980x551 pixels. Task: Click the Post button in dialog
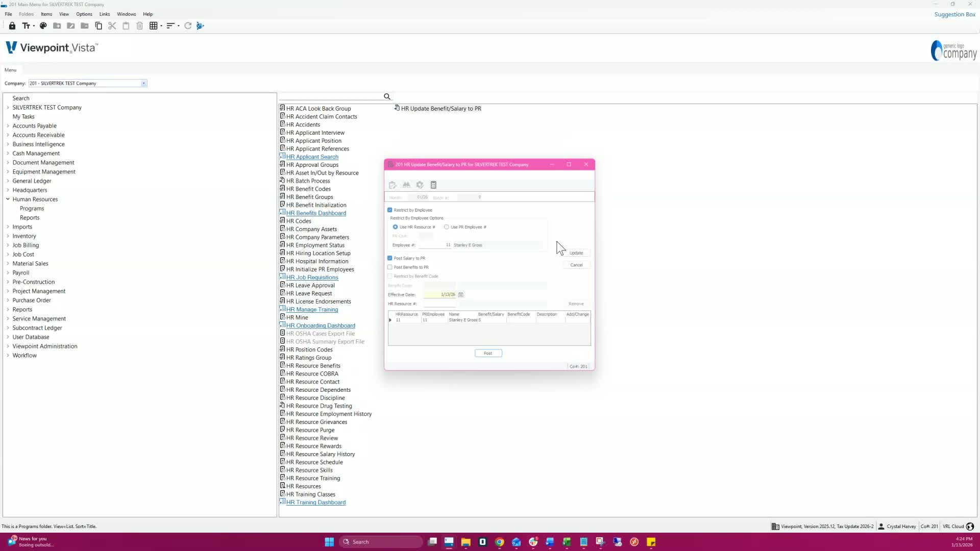488,353
